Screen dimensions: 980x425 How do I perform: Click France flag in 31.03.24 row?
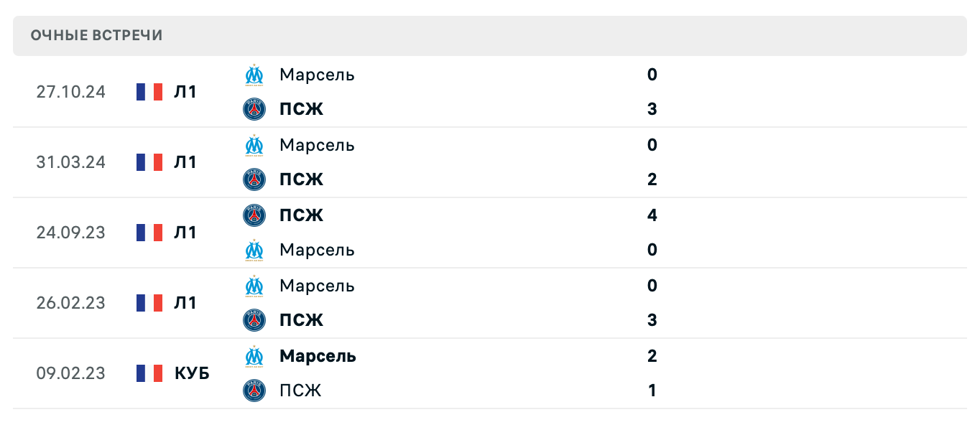(149, 162)
